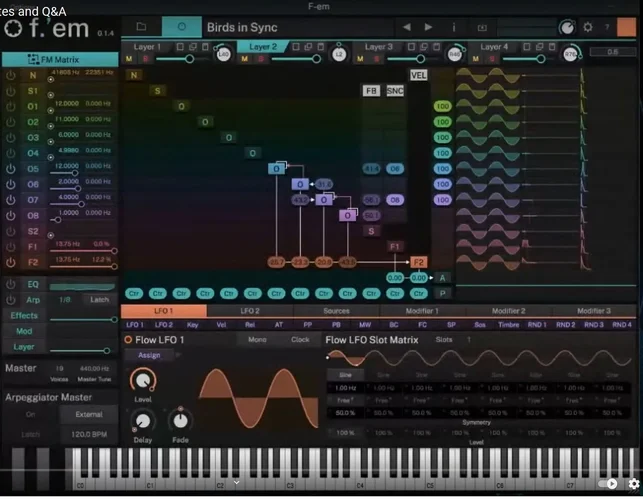Click the first square icon beside Layer 1

tap(180, 47)
